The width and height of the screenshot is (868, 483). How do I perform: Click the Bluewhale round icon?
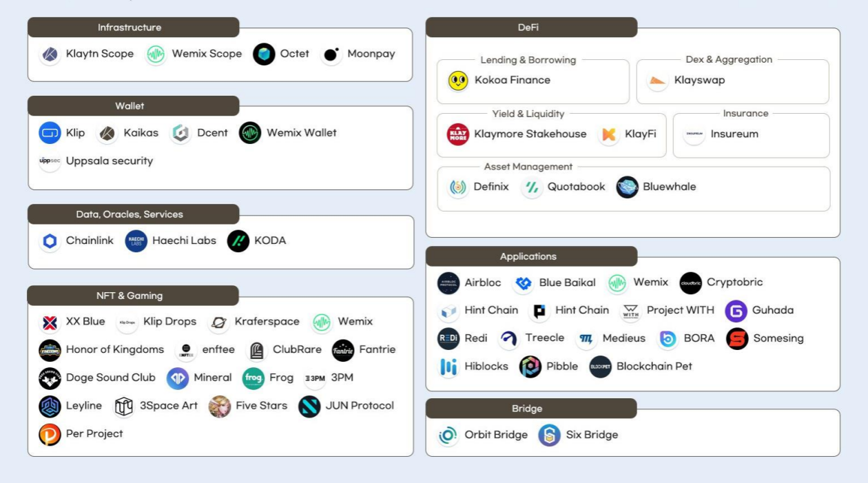tap(627, 187)
